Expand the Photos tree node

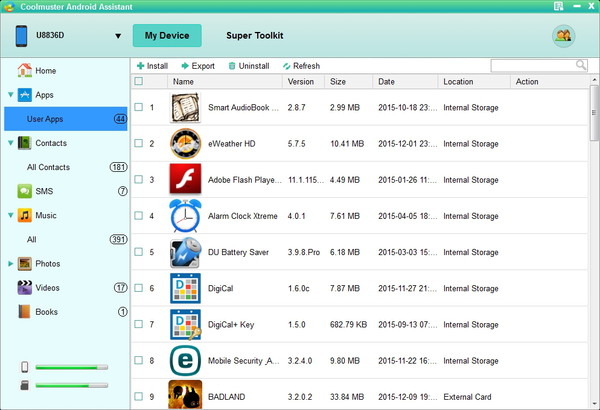[10, 264]
